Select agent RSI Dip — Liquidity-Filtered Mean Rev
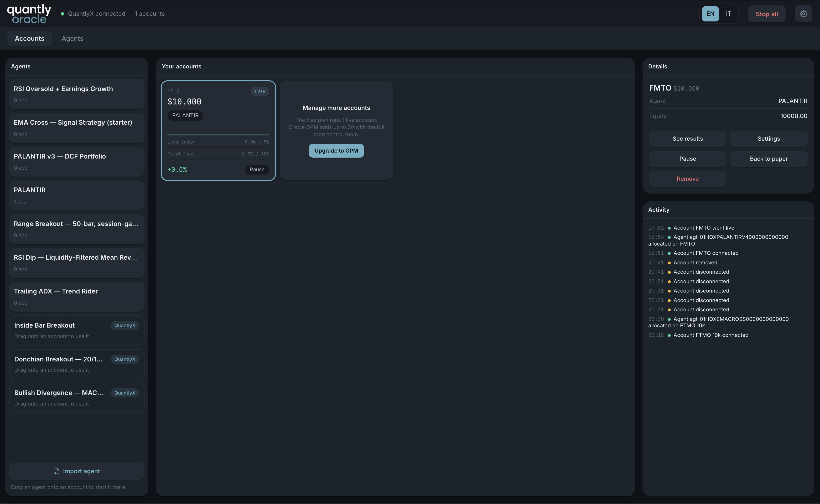This screenshot has height=504, width=820. coord(77,263)
